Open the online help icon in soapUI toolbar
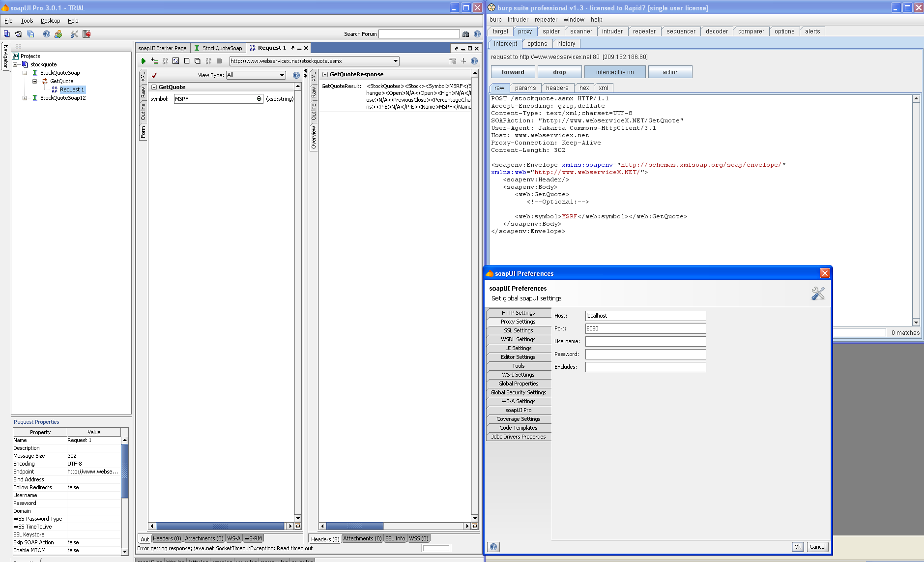The width and height of the screenshot is (924, 562). pos(46,34)
